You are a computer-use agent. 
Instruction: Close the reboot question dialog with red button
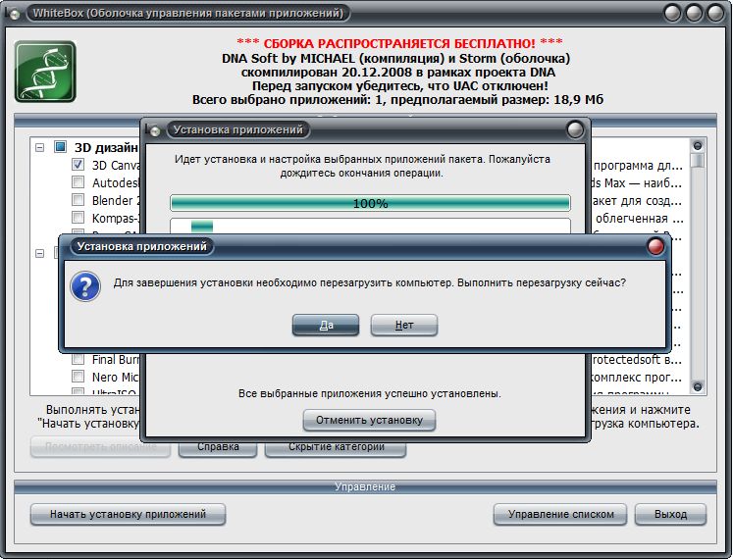[x=655, y=246]
